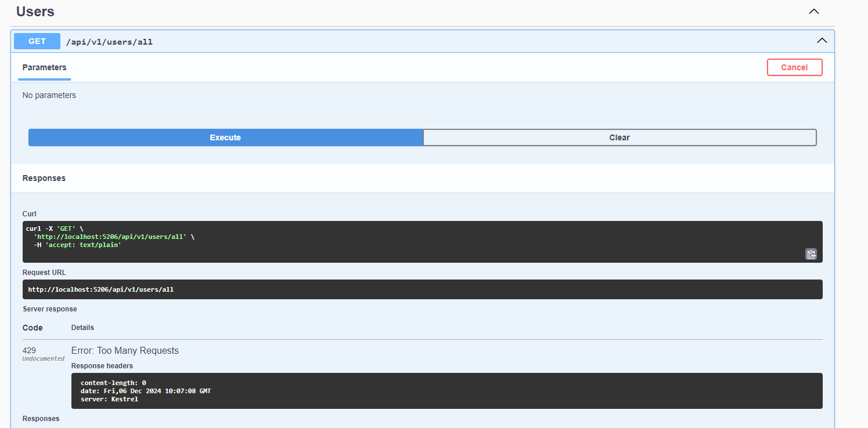Clear the server response
Image resolution: width=868 pixels, height=428 pixels.
620,137
